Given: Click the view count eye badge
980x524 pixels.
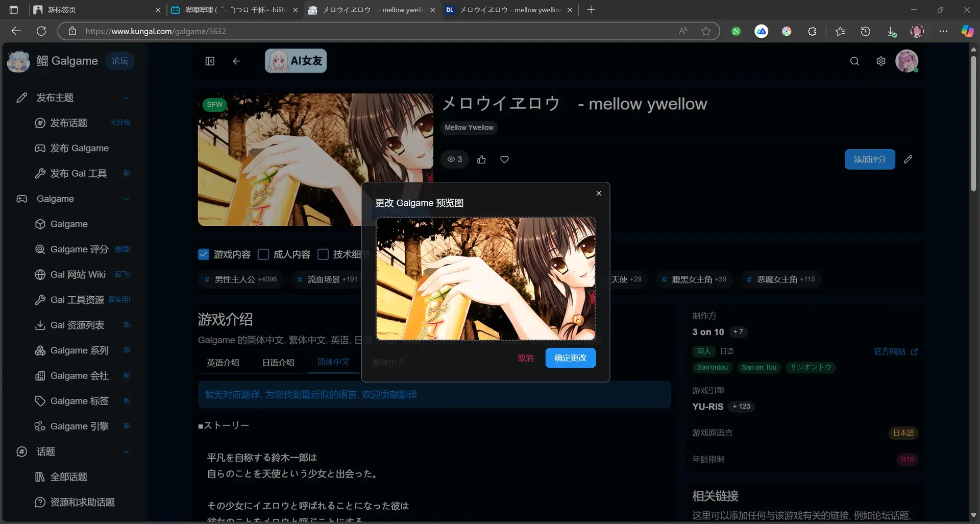Looking at the screenshot, I should [454, 159].
